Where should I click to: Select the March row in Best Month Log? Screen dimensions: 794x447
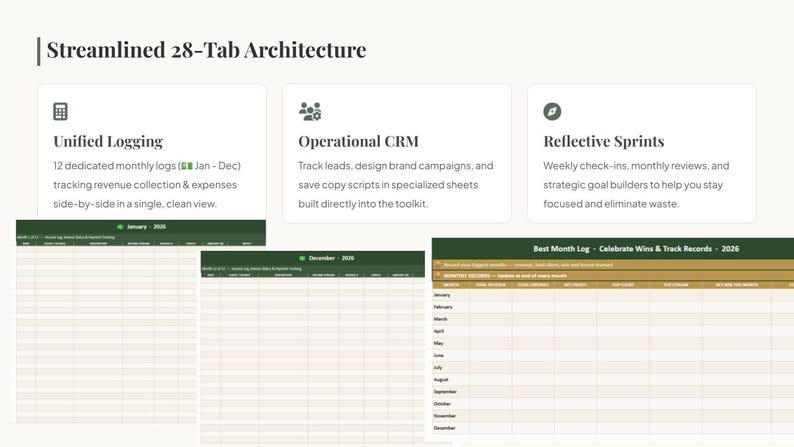tap(613, 319)
